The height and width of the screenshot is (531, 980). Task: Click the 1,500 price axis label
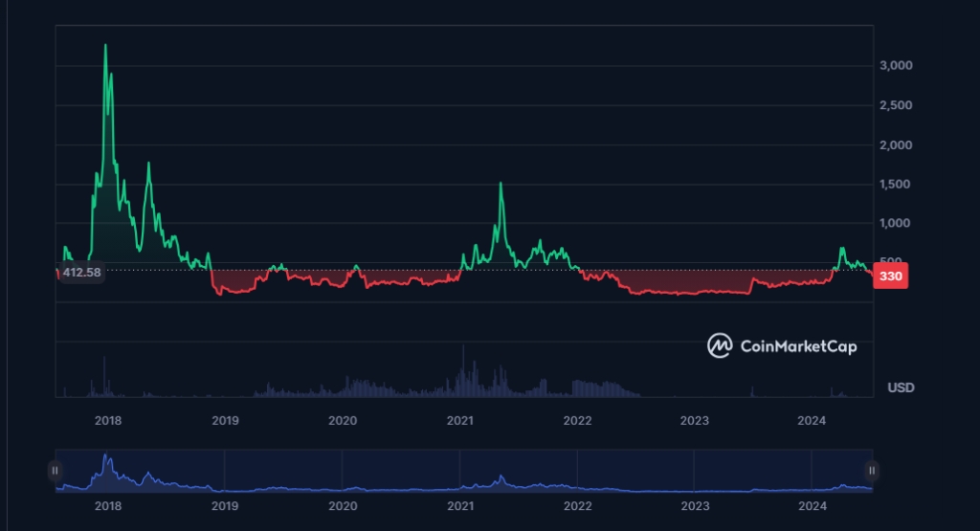pyautogui.click(x=897, y=184)
